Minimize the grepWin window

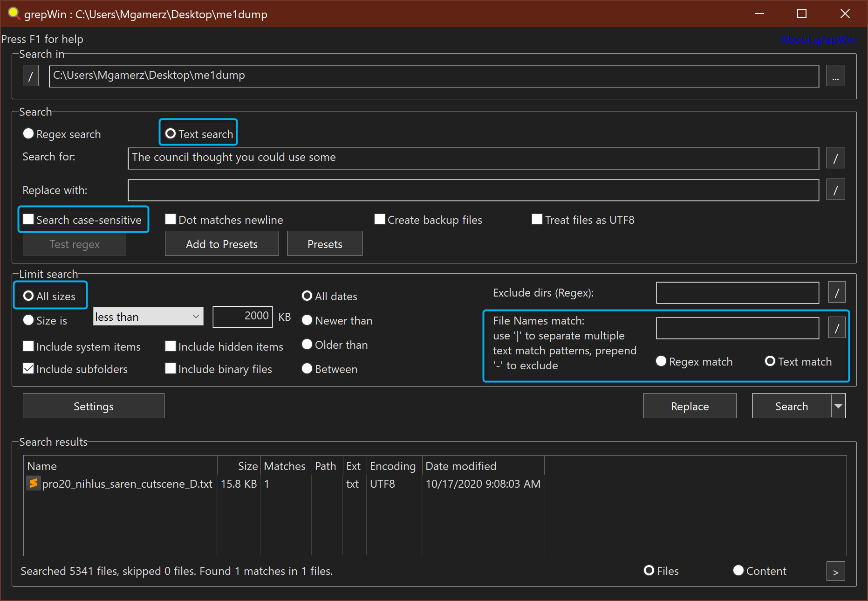click(x=759, y=14)
